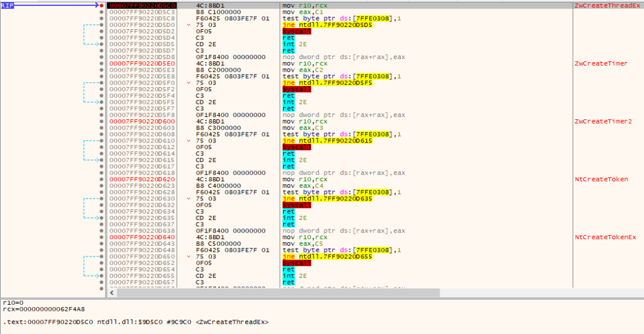Click jump direction chevron at 00007FF90220D5F0
This screenshot has height=334, width=644.
188,83
